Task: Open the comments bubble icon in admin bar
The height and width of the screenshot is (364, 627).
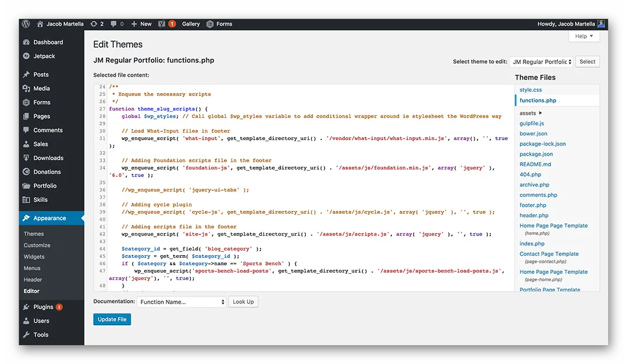Action: tap(114, 24)
